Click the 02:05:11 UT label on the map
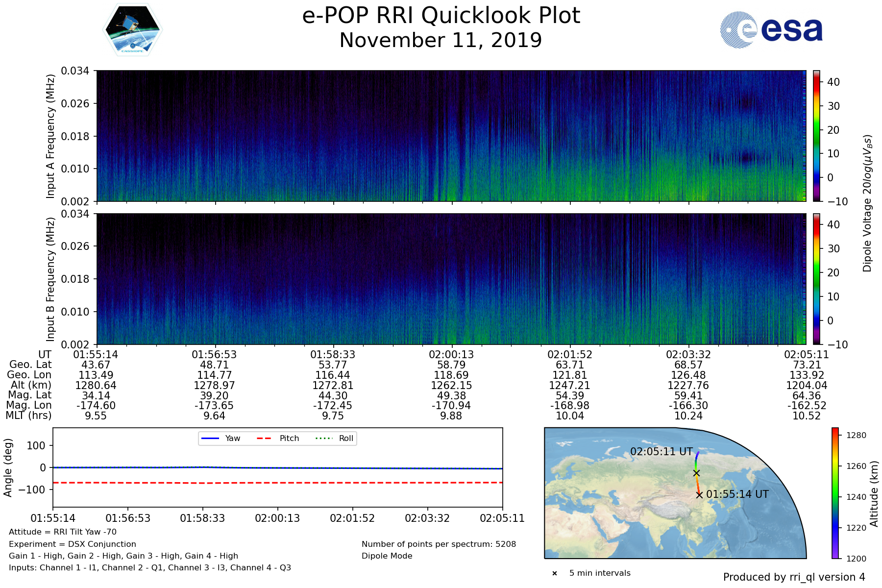 coord(661,452)
